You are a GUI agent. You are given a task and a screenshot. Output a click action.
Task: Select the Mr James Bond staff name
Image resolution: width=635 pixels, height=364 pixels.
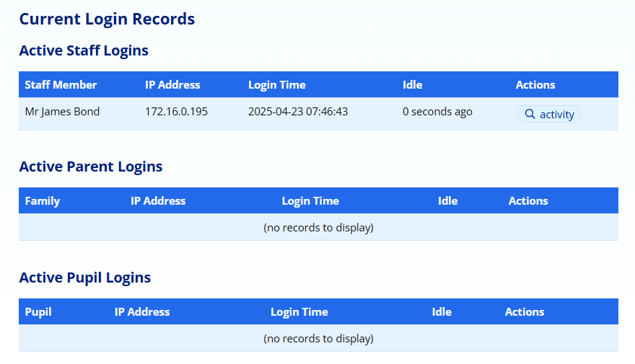(x=62, y=112)
